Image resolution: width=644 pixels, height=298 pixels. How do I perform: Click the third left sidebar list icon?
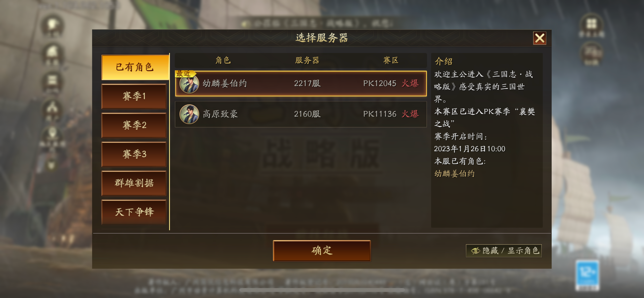tap(52, 82)
